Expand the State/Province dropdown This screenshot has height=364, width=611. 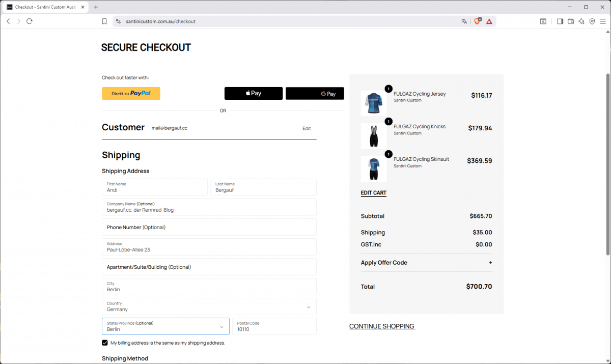click(165, 326)
